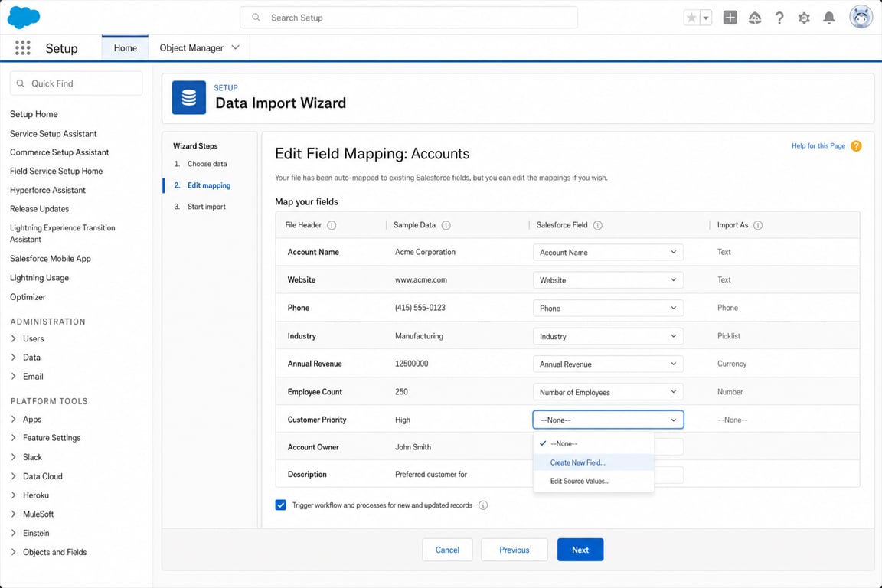The height and width of the screenshot is (588, 882).
Task: Go to wizard step Choose data
Action: click(x=207, y=164)
